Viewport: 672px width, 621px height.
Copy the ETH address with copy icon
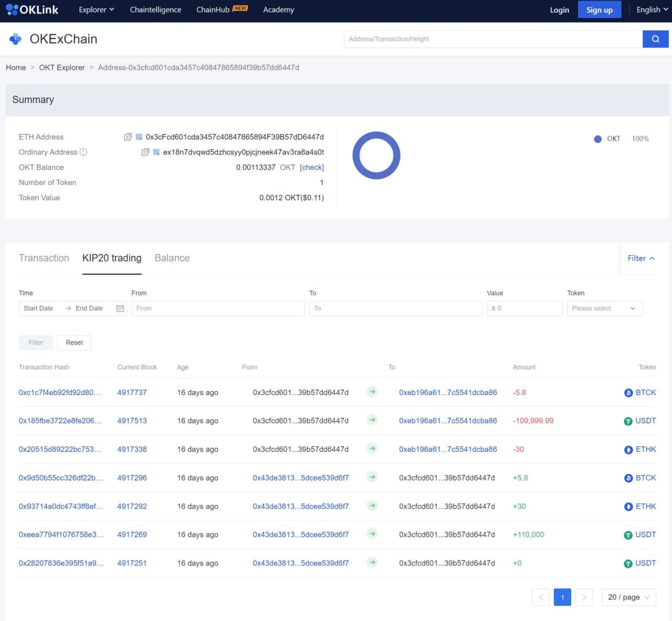click(x=128, y=137)
